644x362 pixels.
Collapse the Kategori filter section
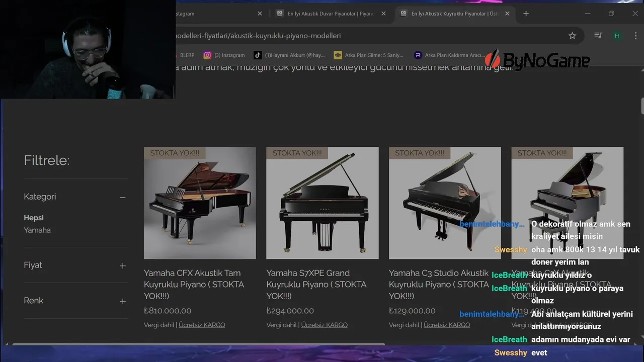point(122,197)
